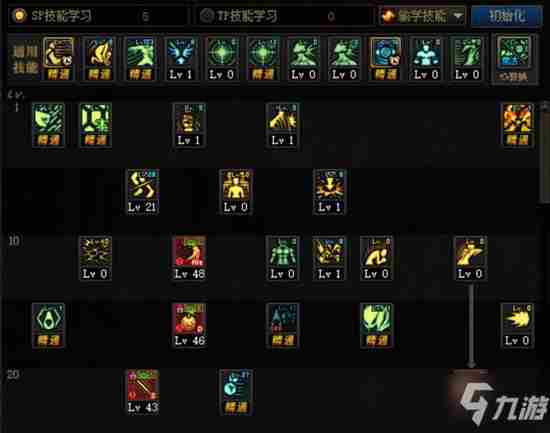The image size is (550, 433).
Task: Select the teal mastered skill in level 20 row
Action: point(236,392)
